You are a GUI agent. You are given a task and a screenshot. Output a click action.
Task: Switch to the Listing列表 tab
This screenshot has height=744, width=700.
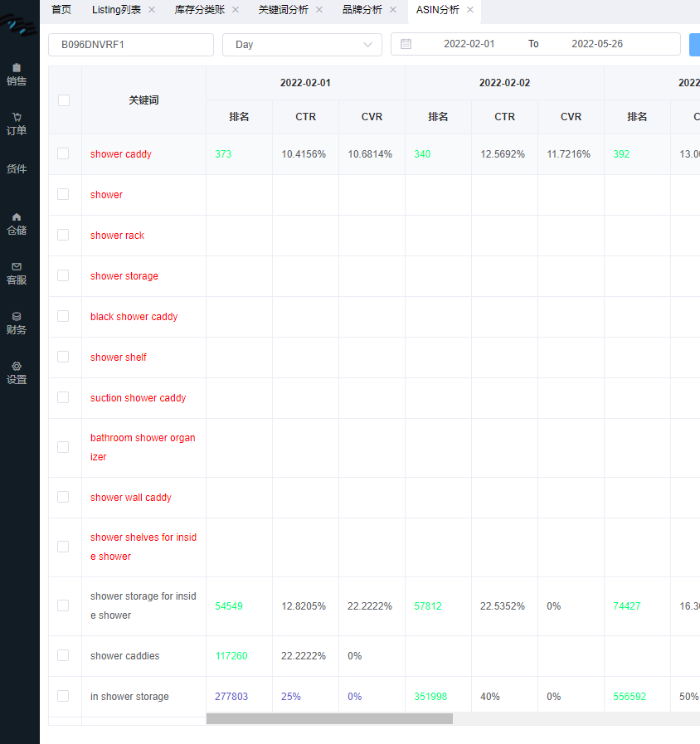point(116,10)
